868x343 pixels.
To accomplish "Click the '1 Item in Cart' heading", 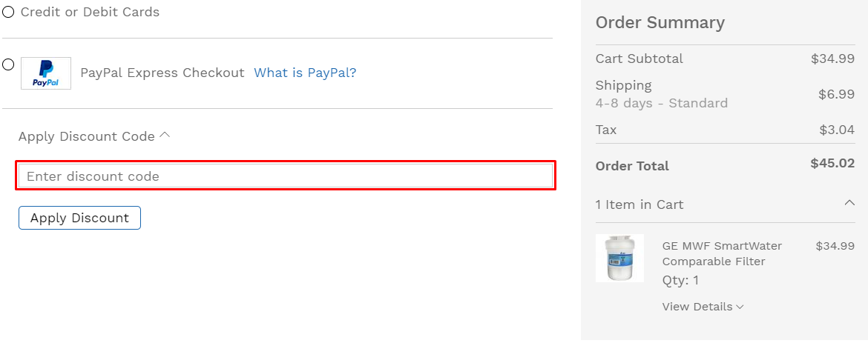I will click(640, 204).
